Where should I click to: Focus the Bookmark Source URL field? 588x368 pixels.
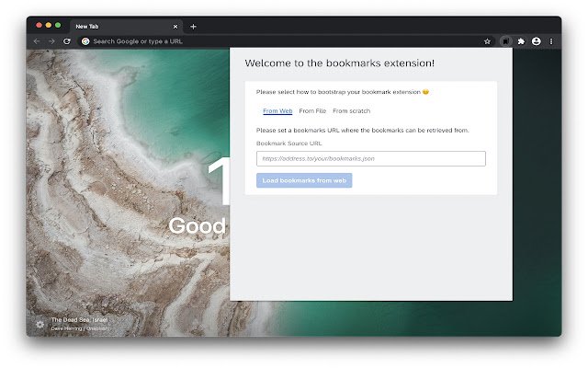371,158
